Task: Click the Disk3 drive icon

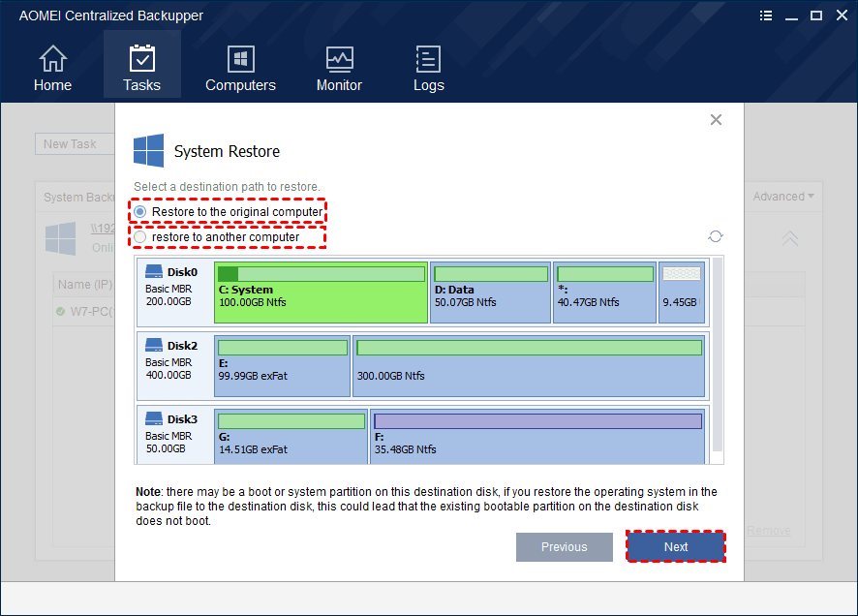Action: (154, 418)
